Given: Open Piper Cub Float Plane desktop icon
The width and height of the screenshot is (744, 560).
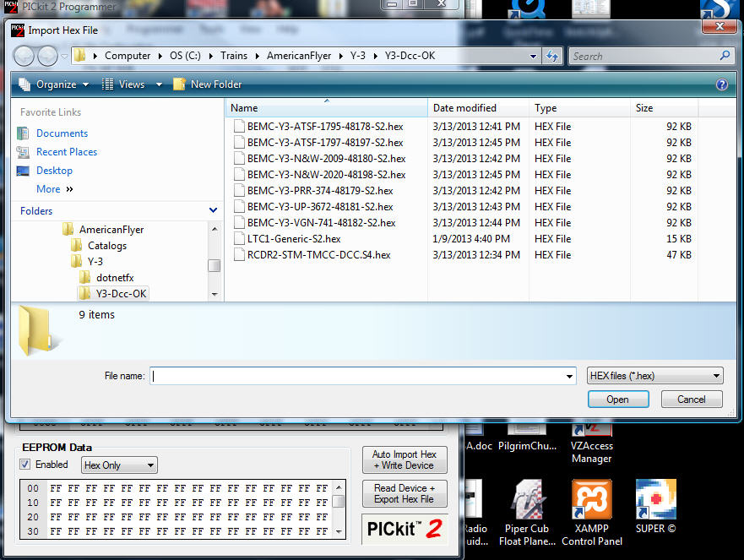Looking at the screenshot, I should point(527,511).
